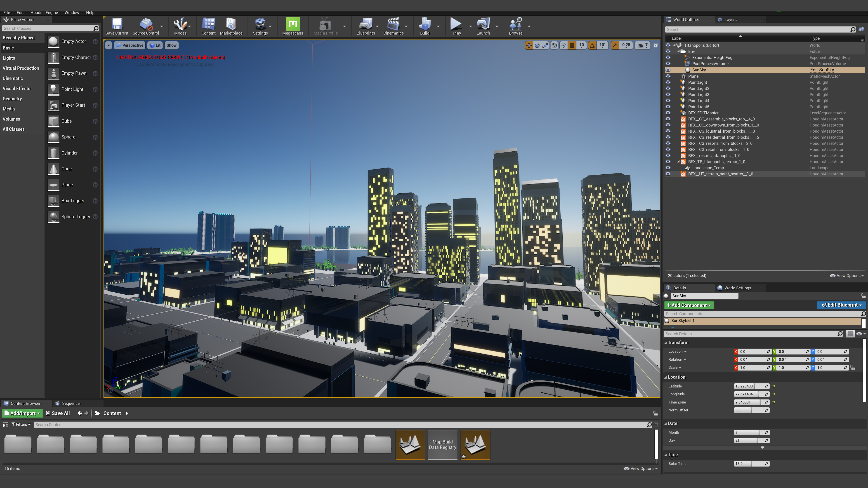Toggle surface snapping icon in viewport

point(563,45)
